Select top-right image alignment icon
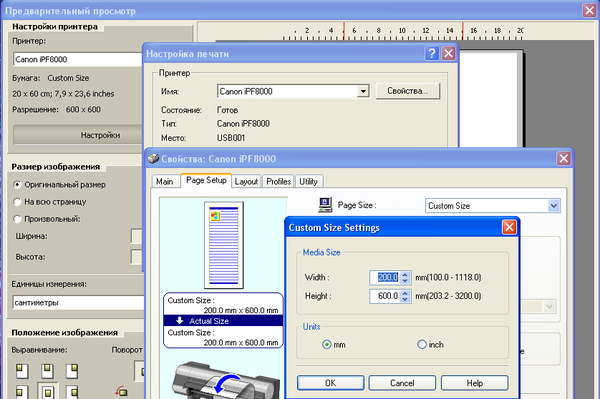The width and height of the screenshot is (600, 399). (x=72, y=371)
